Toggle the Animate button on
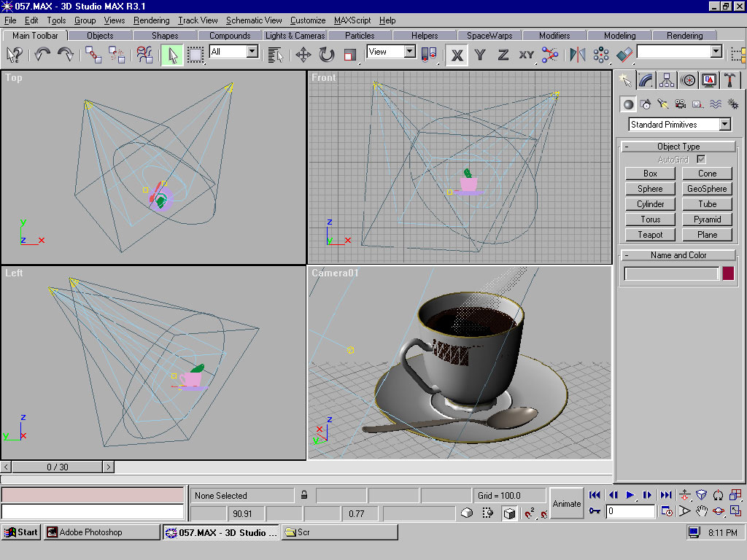 567,503
